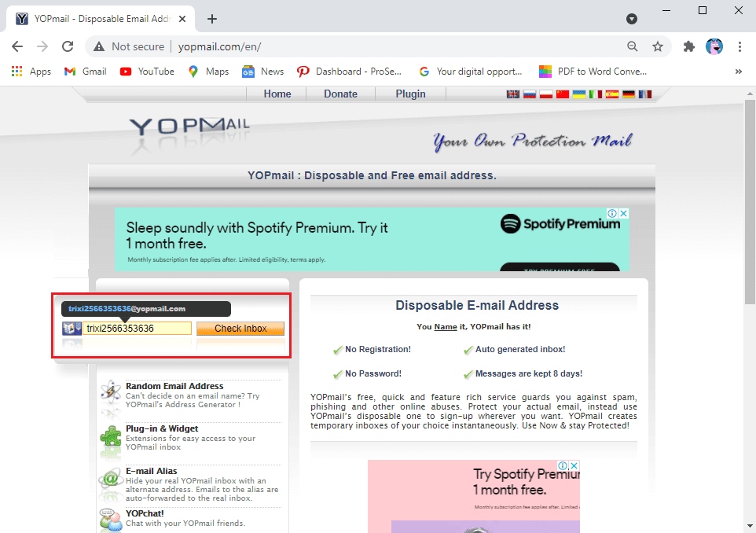Image resolution: width=756 pixels, height=533 pixels.
Task: Choose the Italian flag
Action: click(x=596, y=94)
